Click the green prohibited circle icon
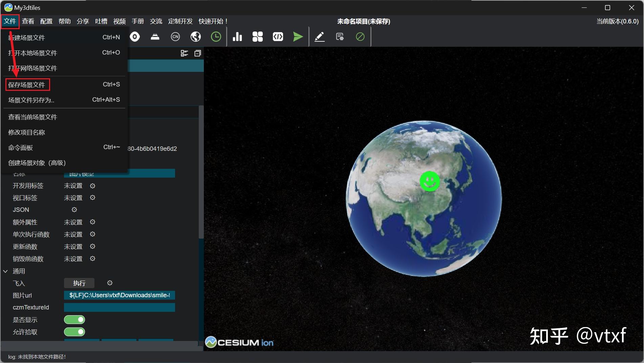 click(360, 37)
